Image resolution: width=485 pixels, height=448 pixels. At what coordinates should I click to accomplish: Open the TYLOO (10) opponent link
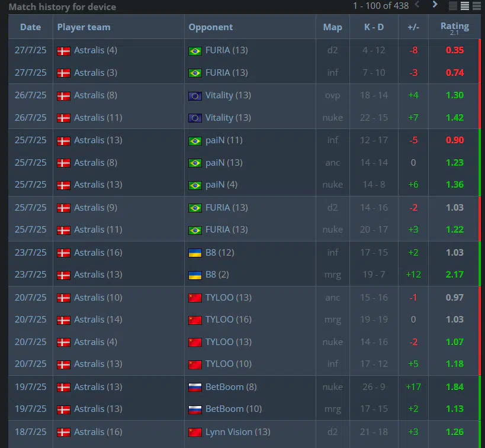point(228,364)
